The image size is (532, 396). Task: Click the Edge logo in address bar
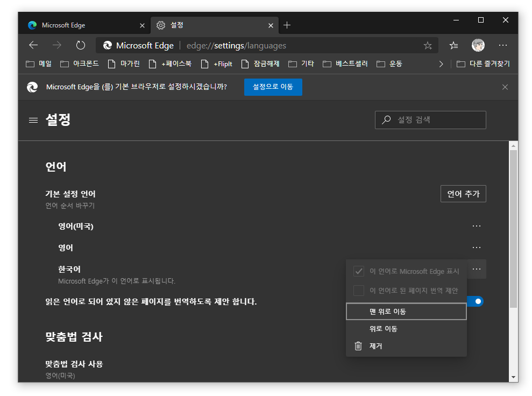(x=108, y=46)
